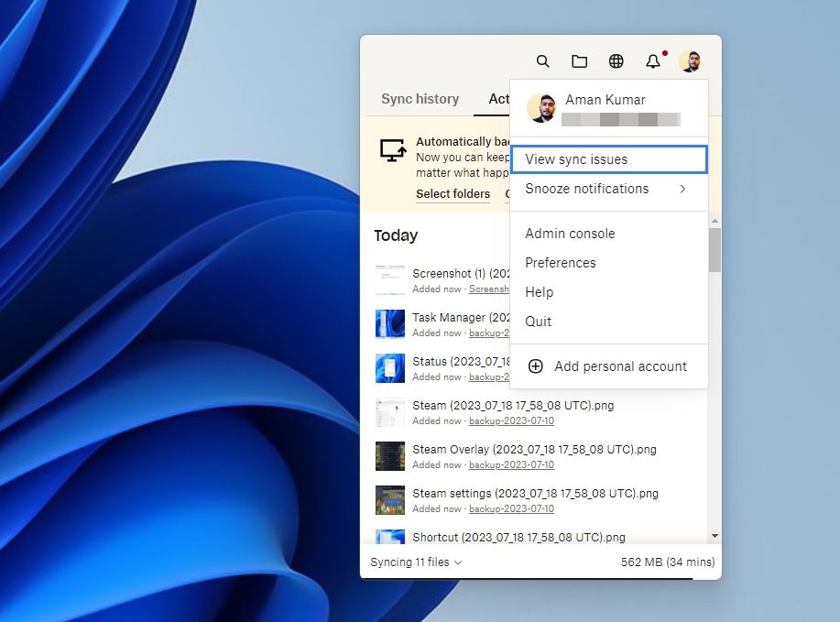Click the profile avatar in the top-right corner
The width and height of the screenshot is (840, 622).
click(x=690, y=60)
